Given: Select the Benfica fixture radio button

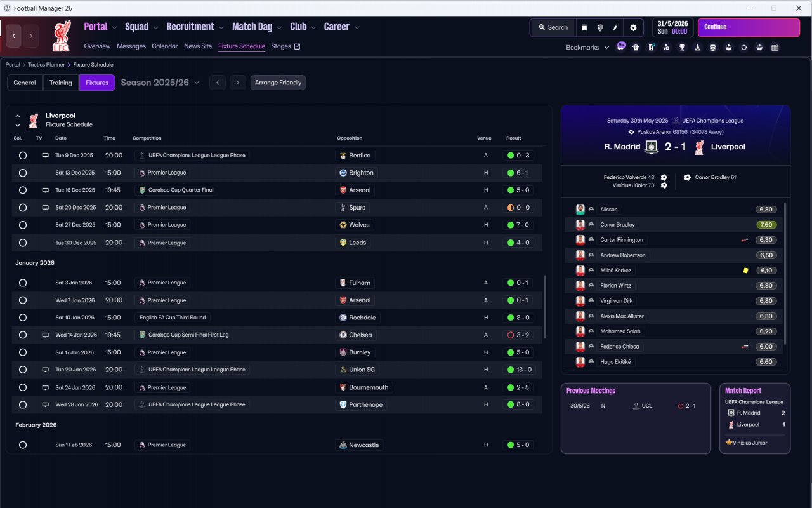Looking at the screenshot, I should [23, 155].
